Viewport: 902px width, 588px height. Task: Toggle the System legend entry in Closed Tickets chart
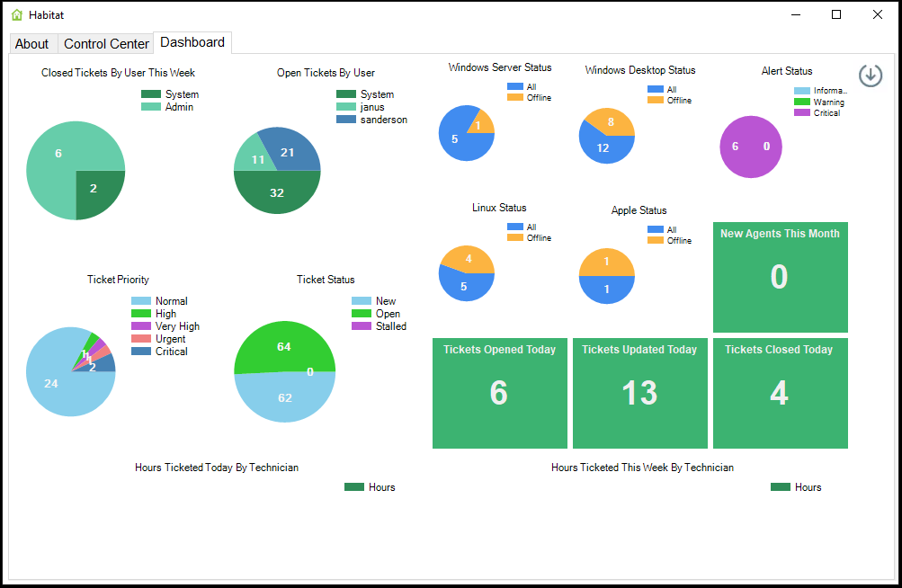(171, 94)
